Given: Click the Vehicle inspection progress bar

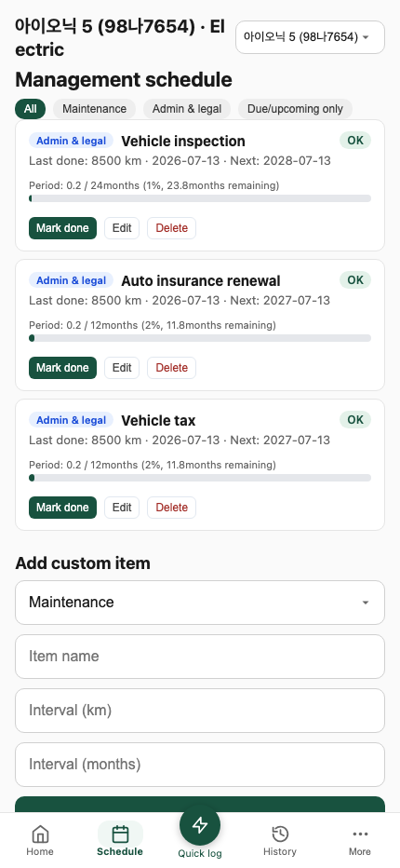Looking at the screenshot, I should (x=200, y=198).
